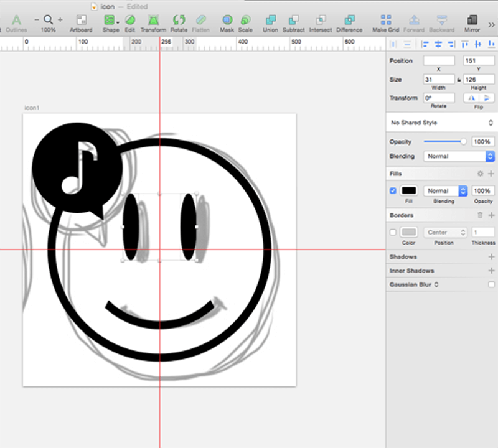The width and height of the screenshot is (498, 448).
Task: Open the gray border color swatch
Action: pyautogui.click(x=409, y=232)
